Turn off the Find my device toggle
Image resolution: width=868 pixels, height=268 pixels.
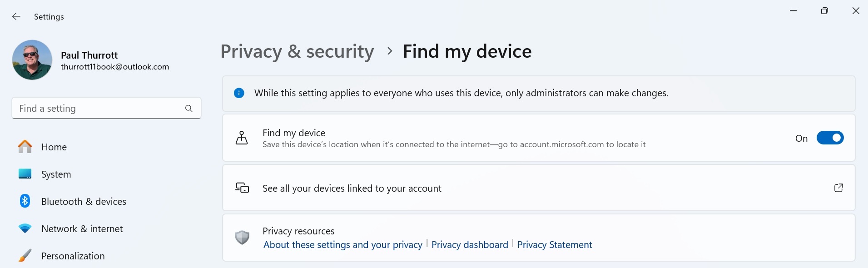click(830, 138)
